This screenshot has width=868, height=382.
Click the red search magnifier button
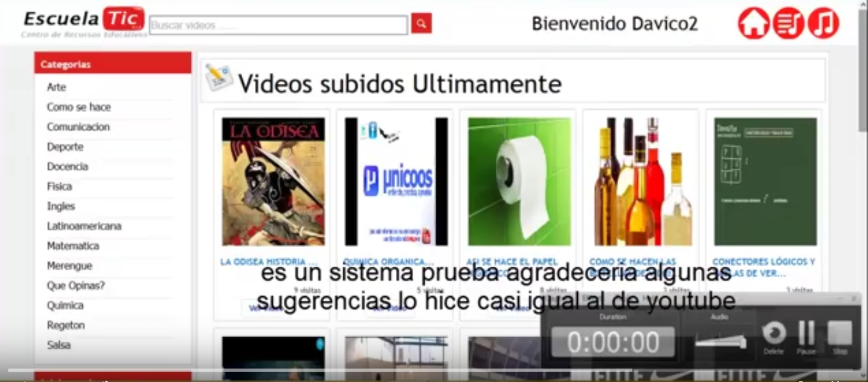pos(421,24)
